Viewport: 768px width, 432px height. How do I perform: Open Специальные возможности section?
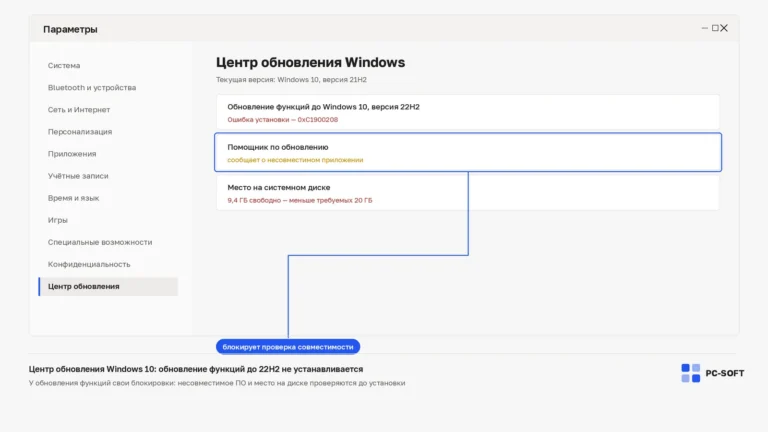tap(100, 242)
